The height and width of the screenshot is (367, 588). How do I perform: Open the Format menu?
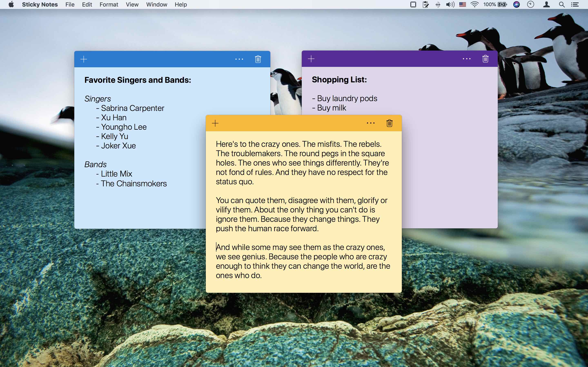109,5
